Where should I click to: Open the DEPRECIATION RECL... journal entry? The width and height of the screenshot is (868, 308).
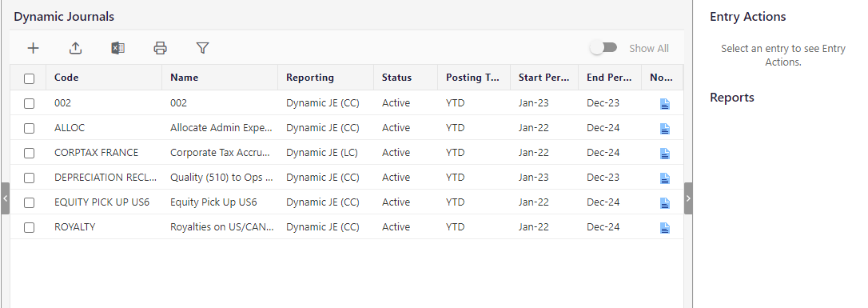106,178
